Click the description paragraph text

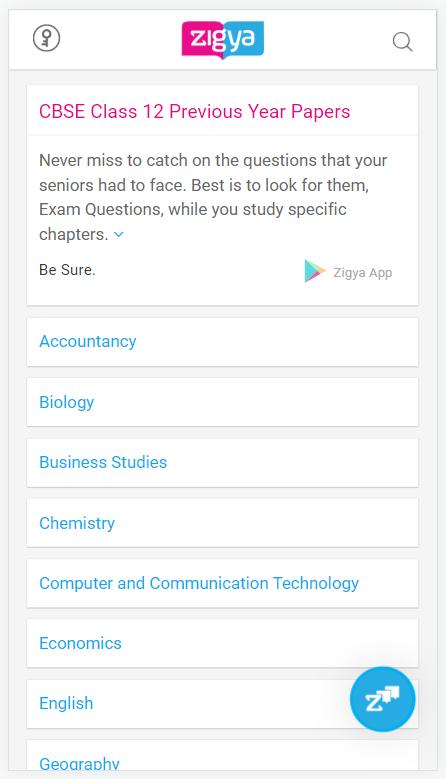click(213, 197)
